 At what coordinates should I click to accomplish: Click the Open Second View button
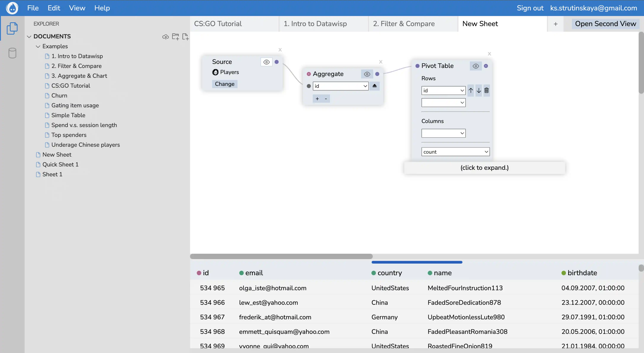tap(605, 24)
